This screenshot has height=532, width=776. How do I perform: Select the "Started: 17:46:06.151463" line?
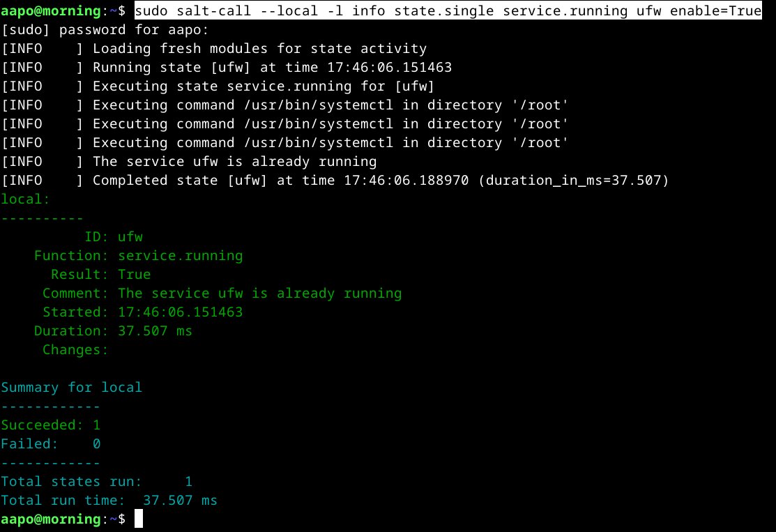(x=142, y=312)
